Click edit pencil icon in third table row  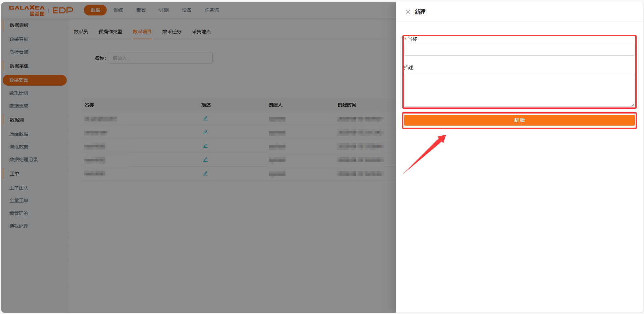[205, 146]
